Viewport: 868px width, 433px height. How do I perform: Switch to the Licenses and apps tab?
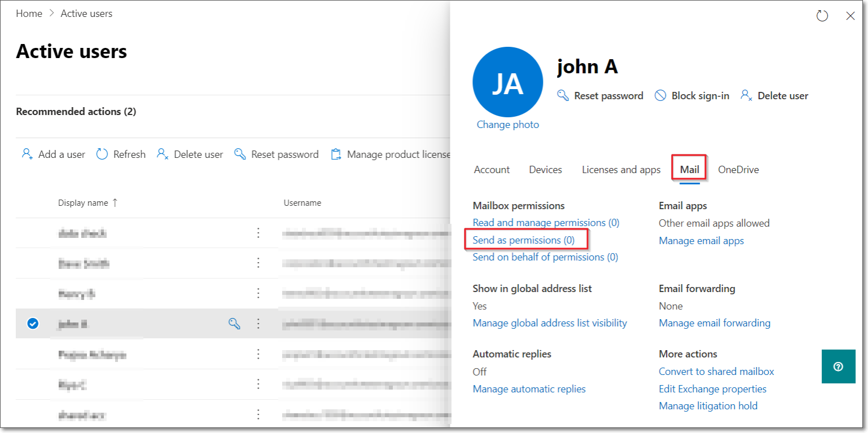[x=621, y=170]
